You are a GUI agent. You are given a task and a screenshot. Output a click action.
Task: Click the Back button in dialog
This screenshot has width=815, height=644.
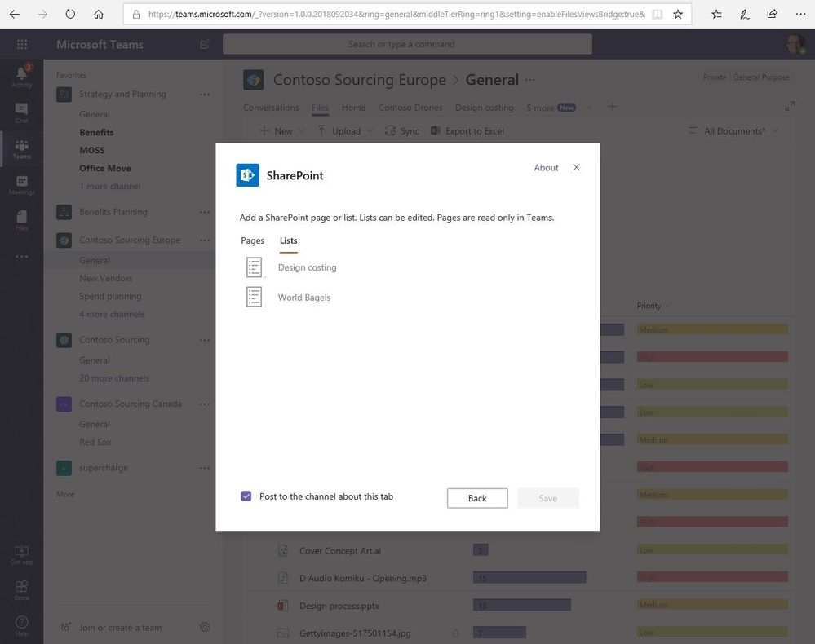tap(477, 498)
